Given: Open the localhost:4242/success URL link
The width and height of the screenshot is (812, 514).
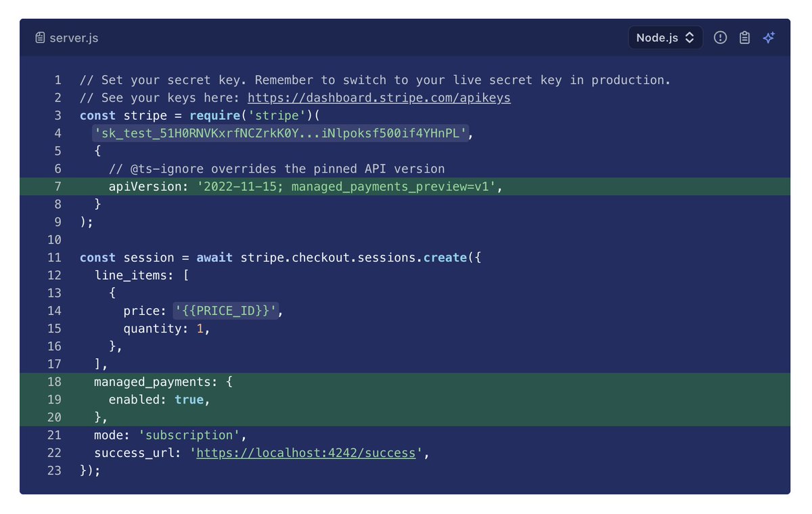Looking at the screenshot, I should click(306, 452).
